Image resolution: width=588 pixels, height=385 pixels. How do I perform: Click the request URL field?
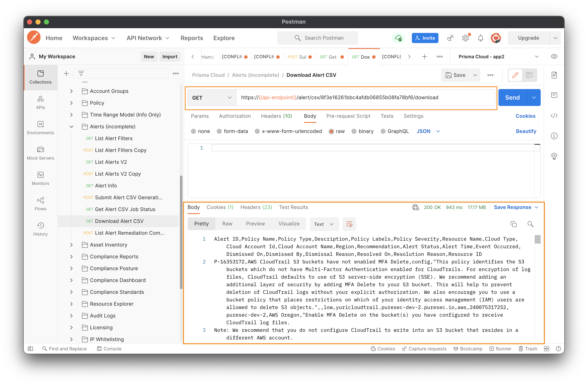tap(365, 97)
